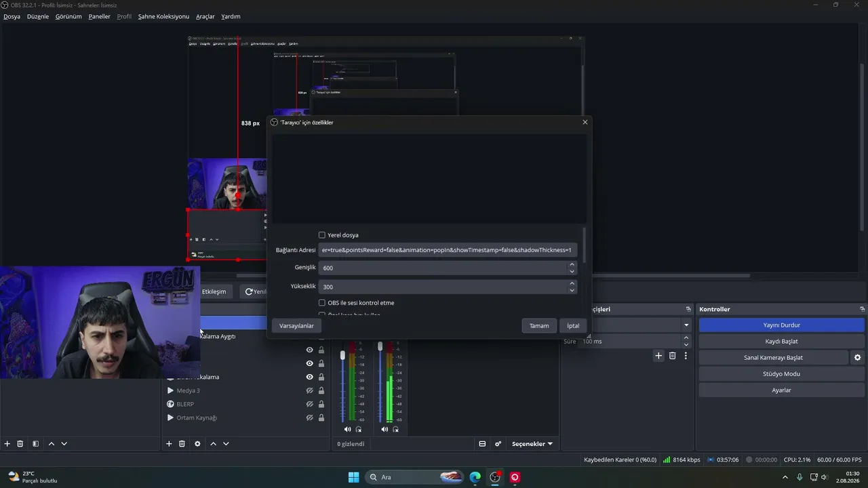868x488 pixels.
Task: Move the selected source down in the list
Action: (226, 444)
